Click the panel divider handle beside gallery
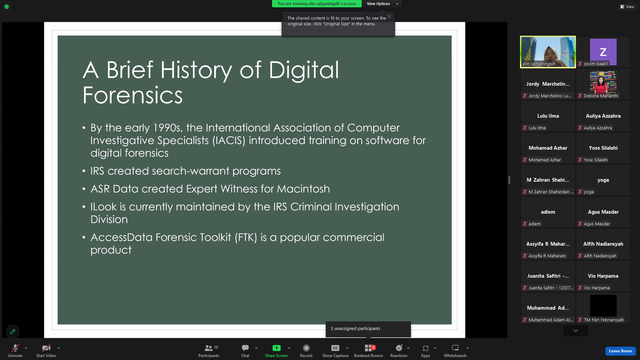This screenshot has width=640, height=360. coord(509,180)
